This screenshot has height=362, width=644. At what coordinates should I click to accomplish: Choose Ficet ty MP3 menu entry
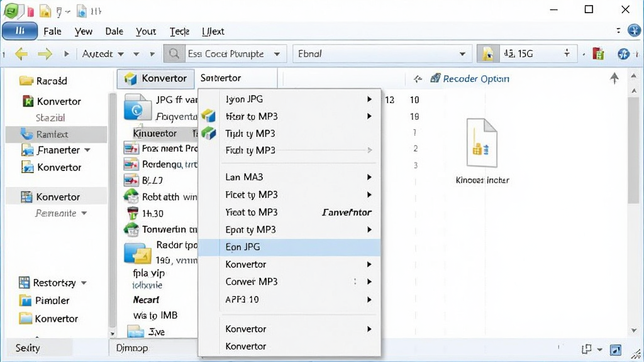coord(289,195)
